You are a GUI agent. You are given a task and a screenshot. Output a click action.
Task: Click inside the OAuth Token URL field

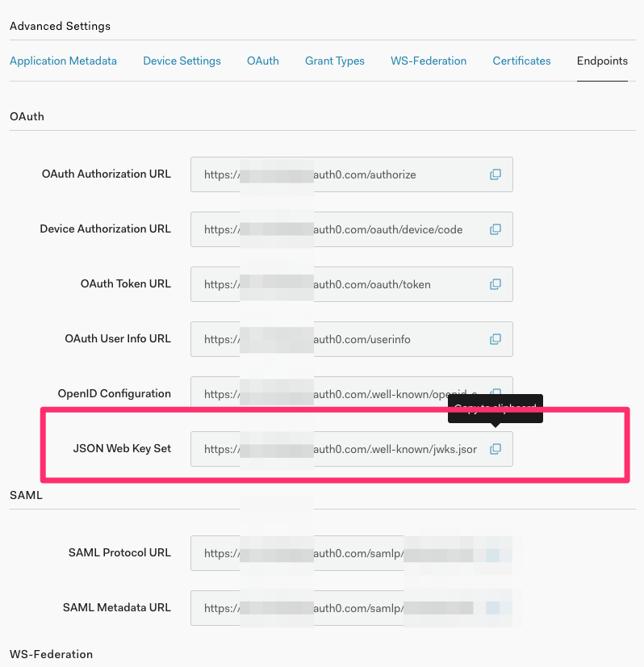pos(339,284)
